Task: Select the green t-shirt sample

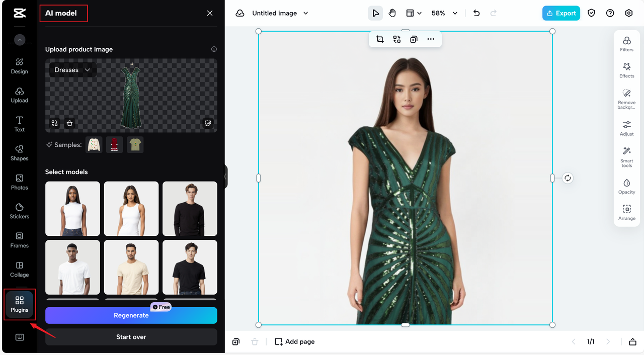Action: pos(135,145)
